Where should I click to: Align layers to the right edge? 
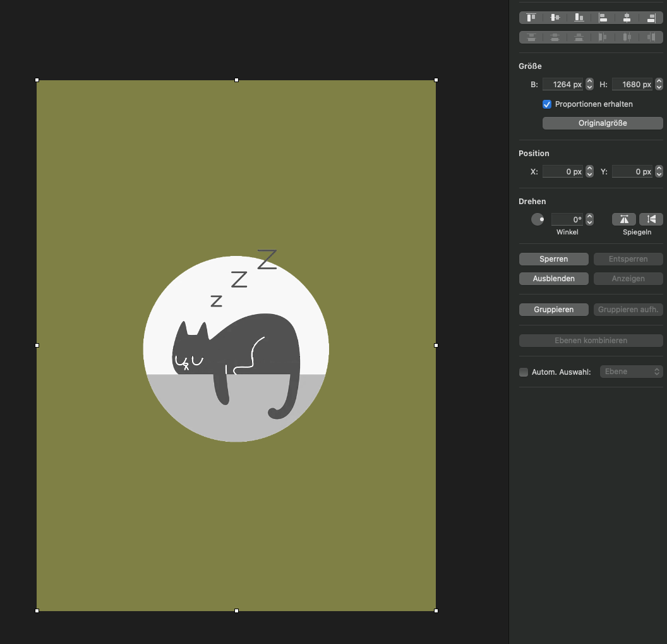pos(651,18)
